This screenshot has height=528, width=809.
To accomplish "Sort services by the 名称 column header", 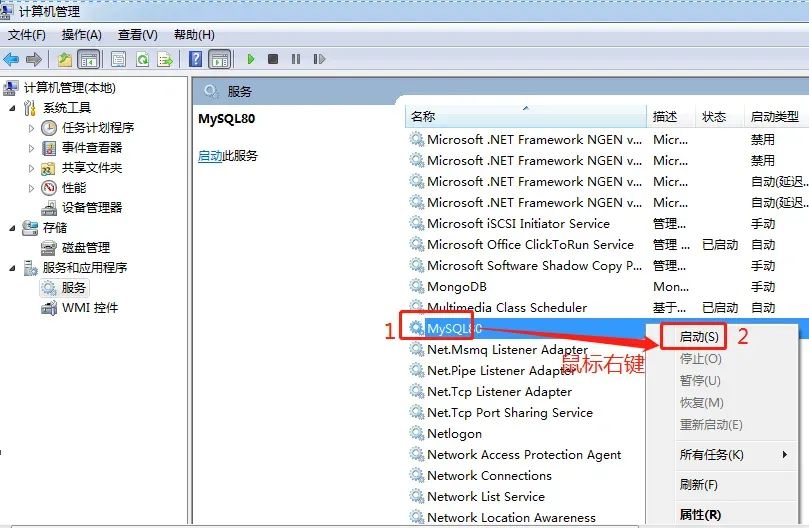I will 526,116.
